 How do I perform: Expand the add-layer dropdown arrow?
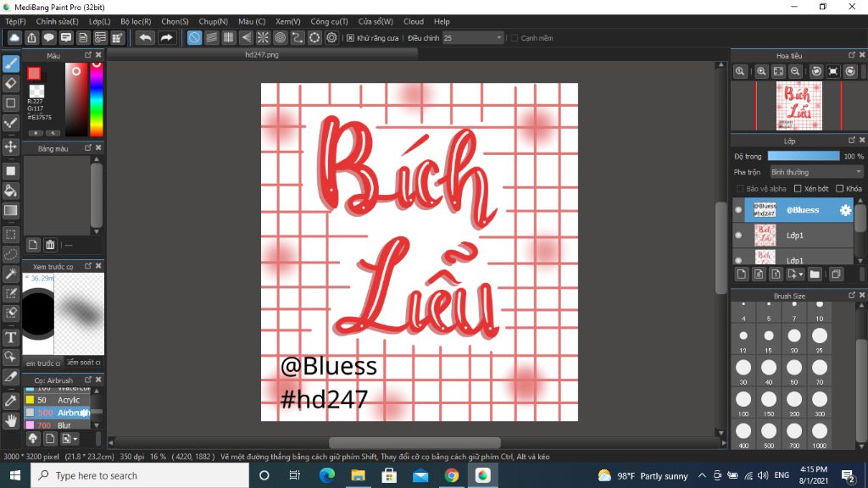(801, 274)
